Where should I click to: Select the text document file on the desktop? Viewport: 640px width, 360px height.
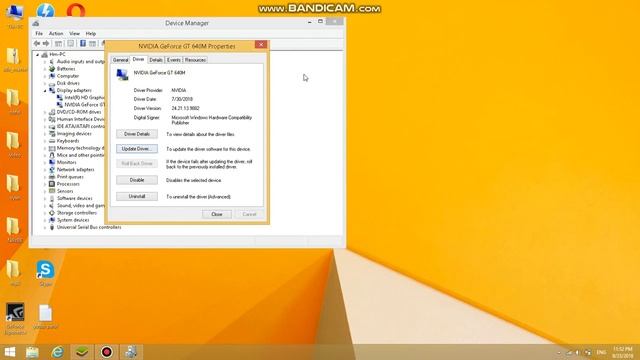45,317
